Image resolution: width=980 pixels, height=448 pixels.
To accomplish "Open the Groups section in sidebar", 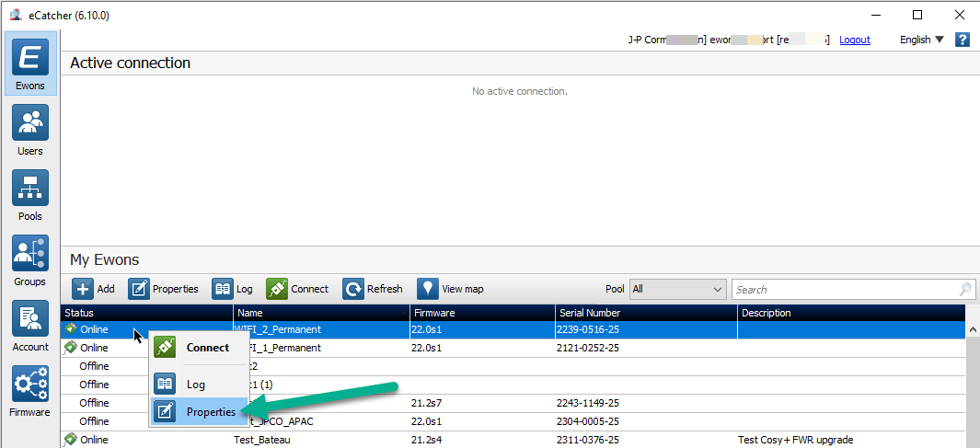I will click(30, 260).
